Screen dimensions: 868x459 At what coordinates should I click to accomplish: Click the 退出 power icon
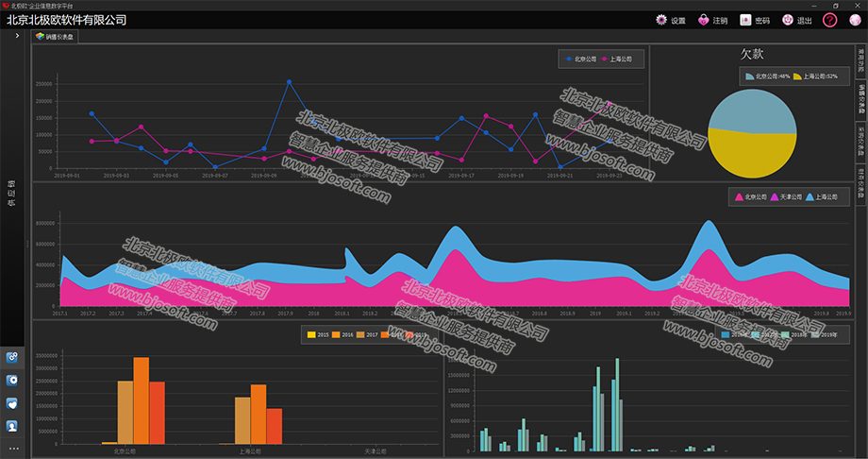[788, 20]
